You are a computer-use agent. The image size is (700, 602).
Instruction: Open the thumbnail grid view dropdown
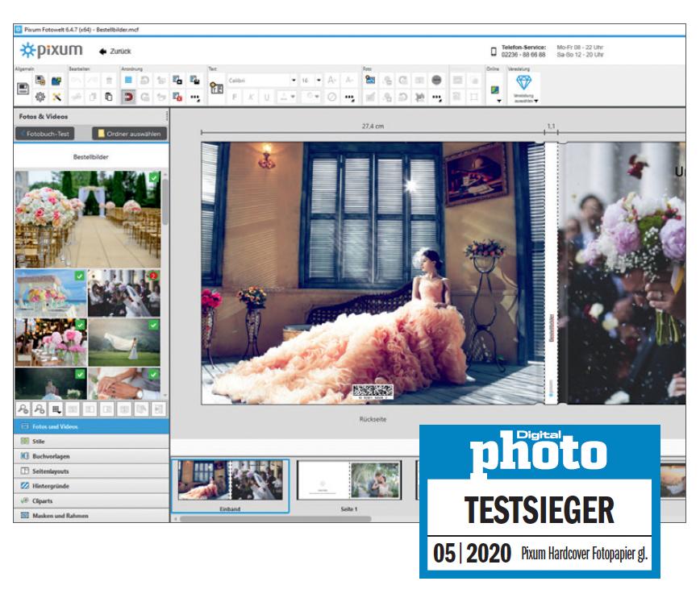(56, 409)
